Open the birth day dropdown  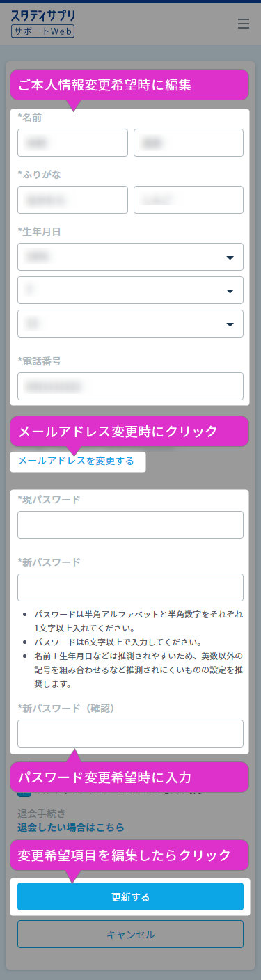(130, 324)
